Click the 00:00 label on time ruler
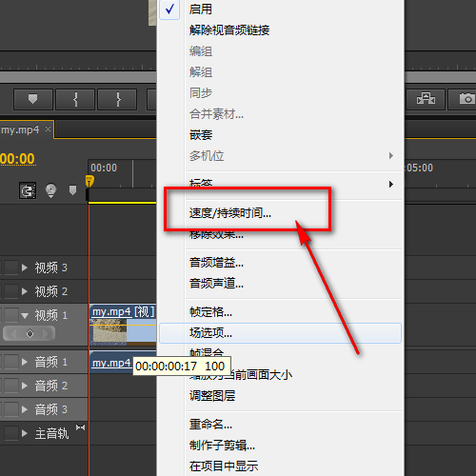This screenshot has width=476, height=476. (x=104, y=168)
